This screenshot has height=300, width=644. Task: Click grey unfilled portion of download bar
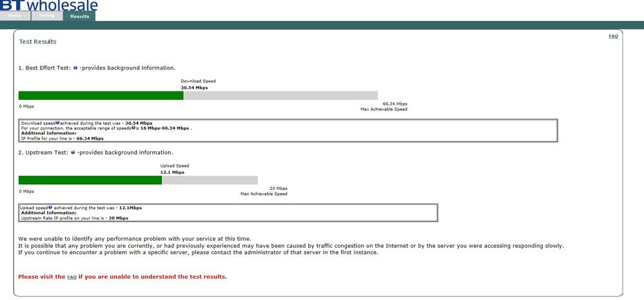pyautogui.click(x=280, y=95)
